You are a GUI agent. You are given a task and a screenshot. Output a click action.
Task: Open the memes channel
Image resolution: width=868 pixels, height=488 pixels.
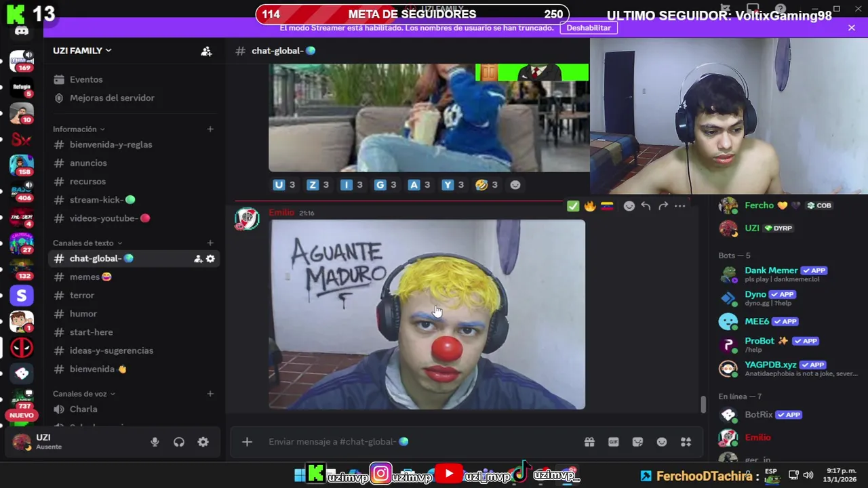pyautogui.click(x=90, y=277)
